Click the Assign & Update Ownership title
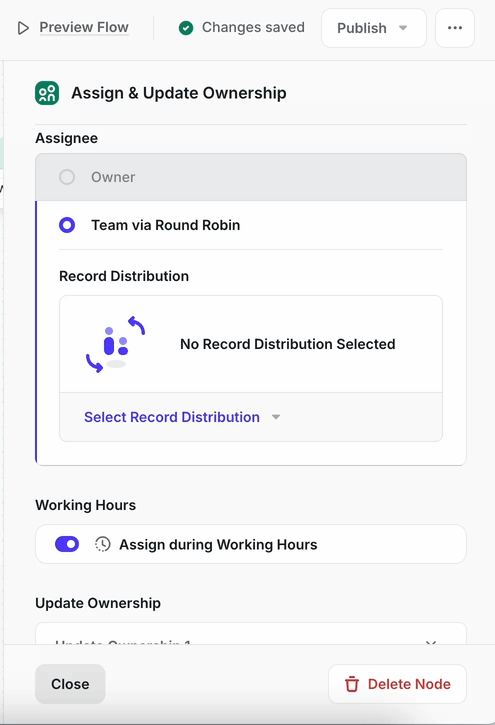Viewport: 495px width, 725px height. point(179,93)
